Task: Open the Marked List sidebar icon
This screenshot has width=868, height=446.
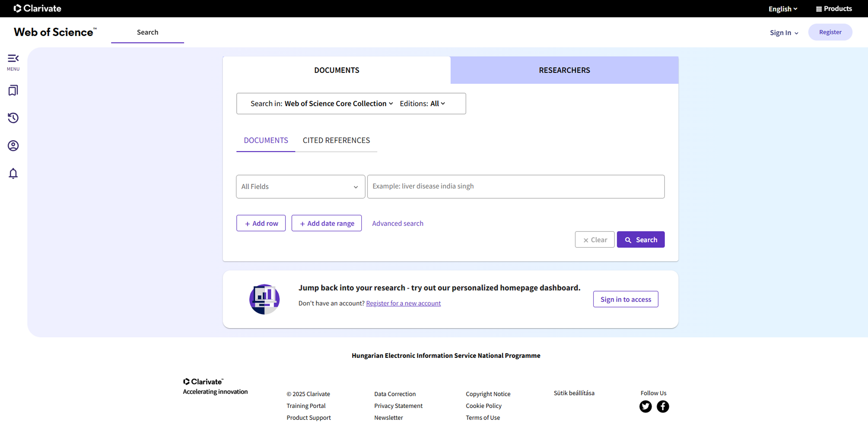Action: point(13,90)
